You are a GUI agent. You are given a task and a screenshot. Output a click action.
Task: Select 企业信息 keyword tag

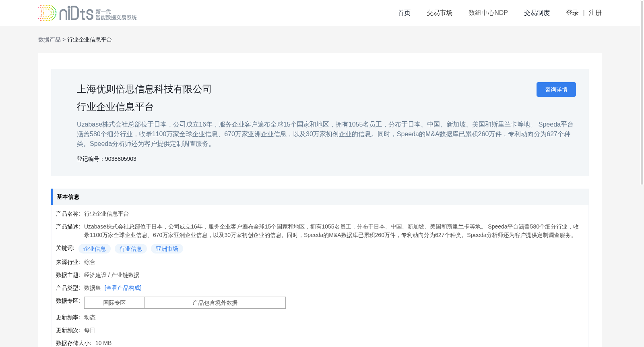click(x=95, y=249)
